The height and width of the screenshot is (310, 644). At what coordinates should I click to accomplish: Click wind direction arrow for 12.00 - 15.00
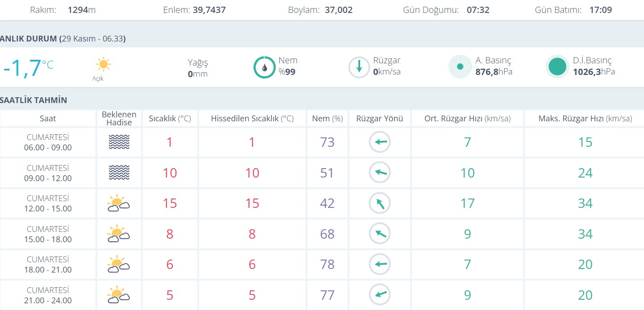tap(380, 203)
